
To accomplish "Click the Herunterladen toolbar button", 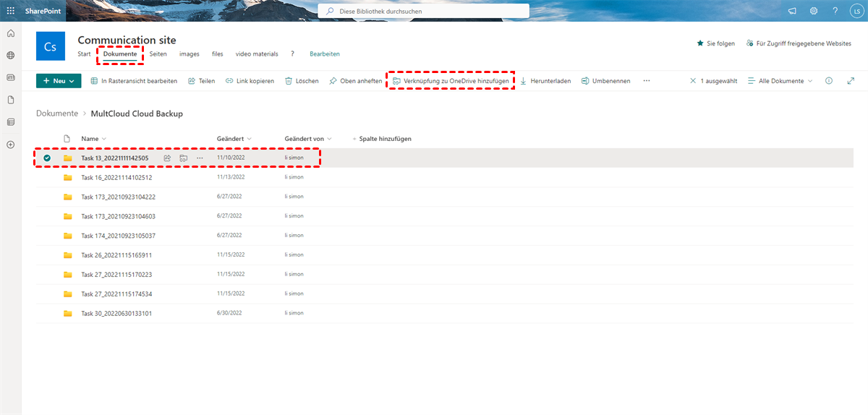I will tap(545, 81).
